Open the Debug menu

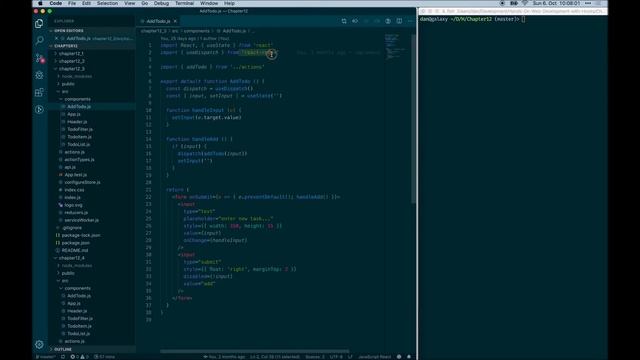(x=161, y=3)
